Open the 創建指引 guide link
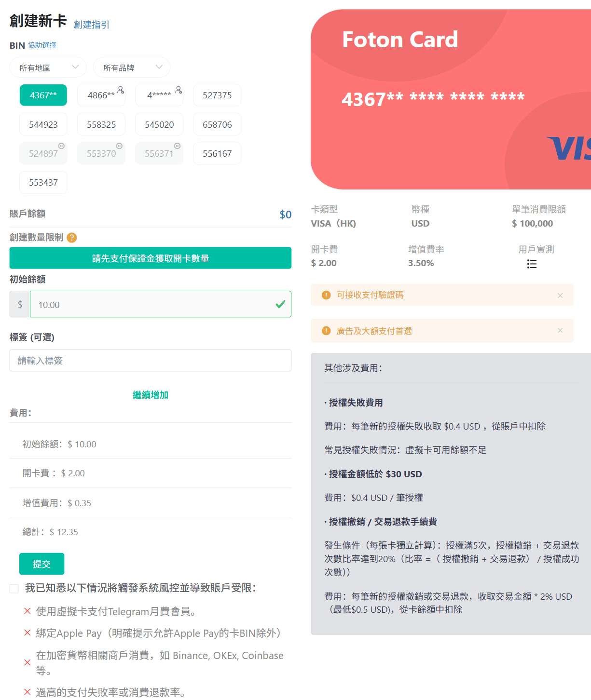The image size is (591, 700). coord(92,25)
